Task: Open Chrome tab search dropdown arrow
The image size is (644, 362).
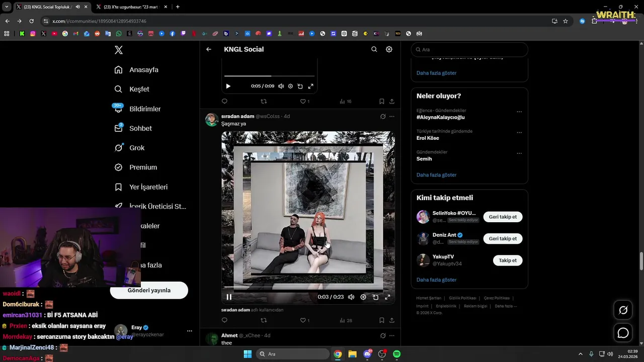Action: pos(6,7)
